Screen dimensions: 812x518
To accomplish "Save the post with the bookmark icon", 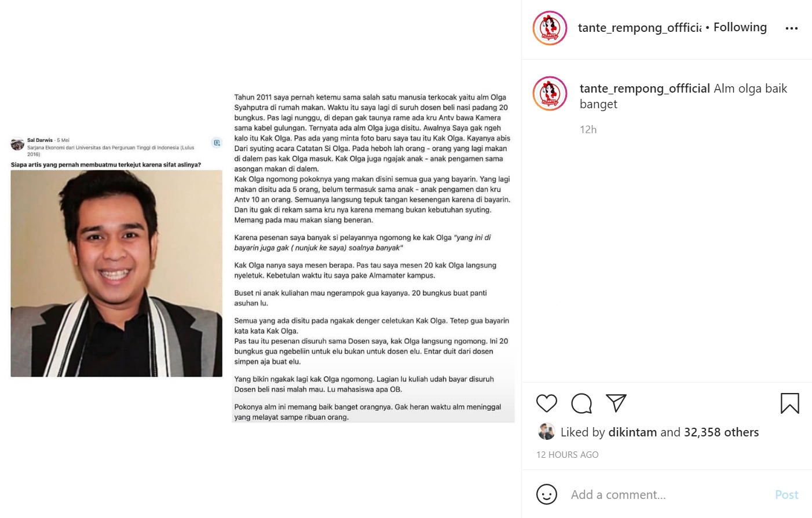I will [790, 403].
